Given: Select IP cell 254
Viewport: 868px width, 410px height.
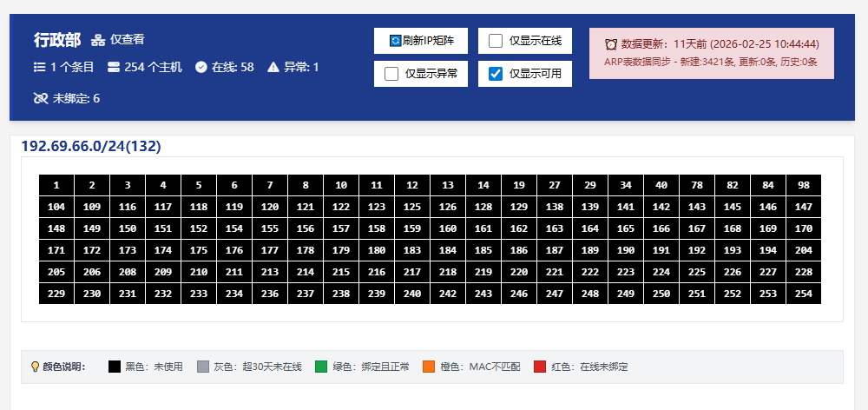Looking at the screenshot, I should 804,294.
